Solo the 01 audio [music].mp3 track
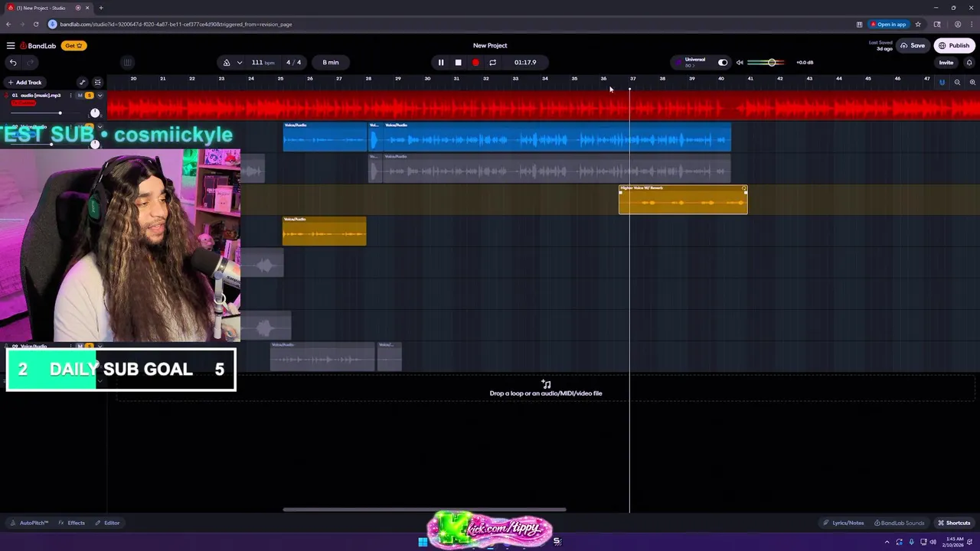The height and width of the screenshot is (551, 980). tap(89, 96)
